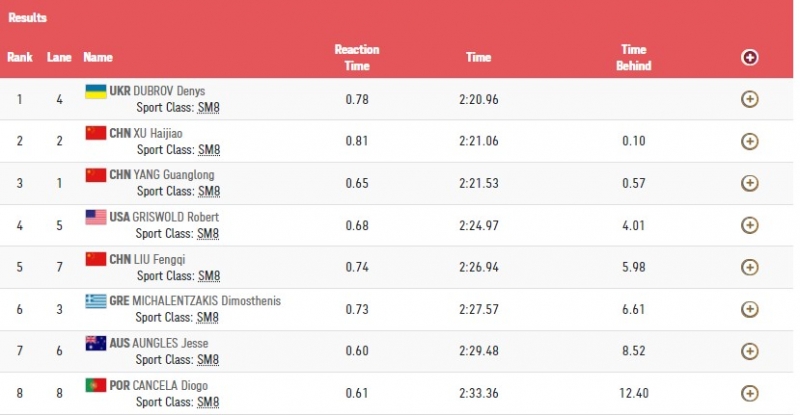Open DUBROV Denys athlete name link
Screen dimensions: 800x415
155,91
